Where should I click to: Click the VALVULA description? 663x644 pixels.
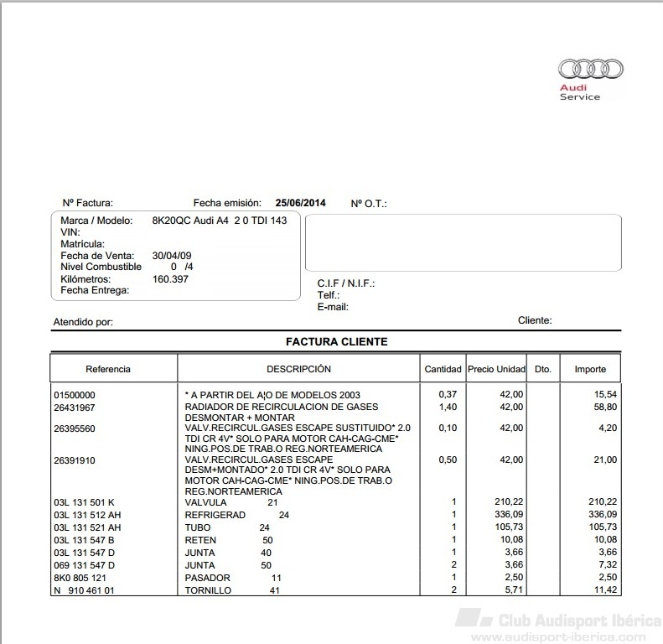pyautogui.click(x=205, y=502)
